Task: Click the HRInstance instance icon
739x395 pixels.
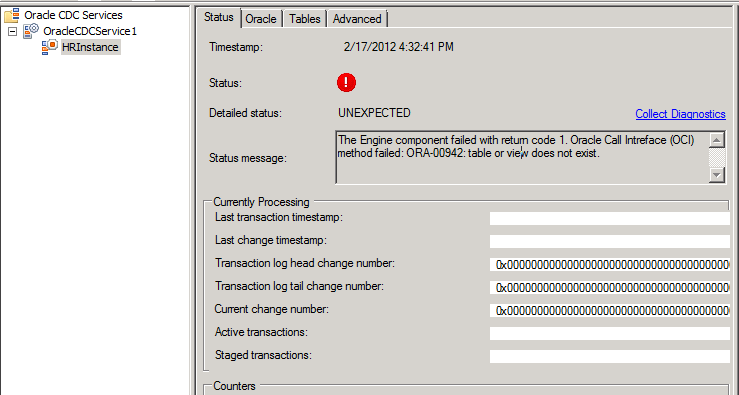Action: 49,47
